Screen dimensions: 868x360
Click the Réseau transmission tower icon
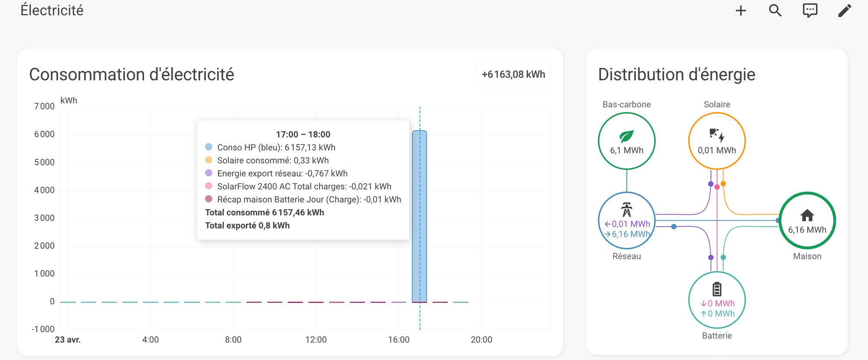pos(626,210)
